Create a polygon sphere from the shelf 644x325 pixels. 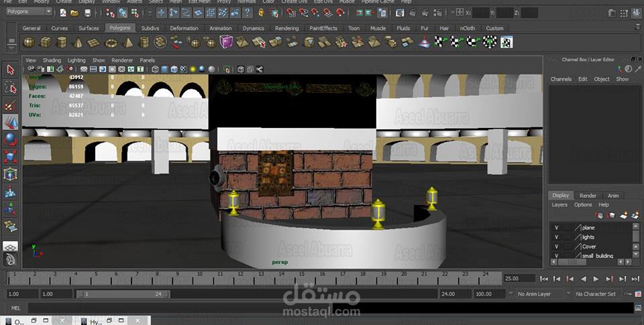[29, 42]
